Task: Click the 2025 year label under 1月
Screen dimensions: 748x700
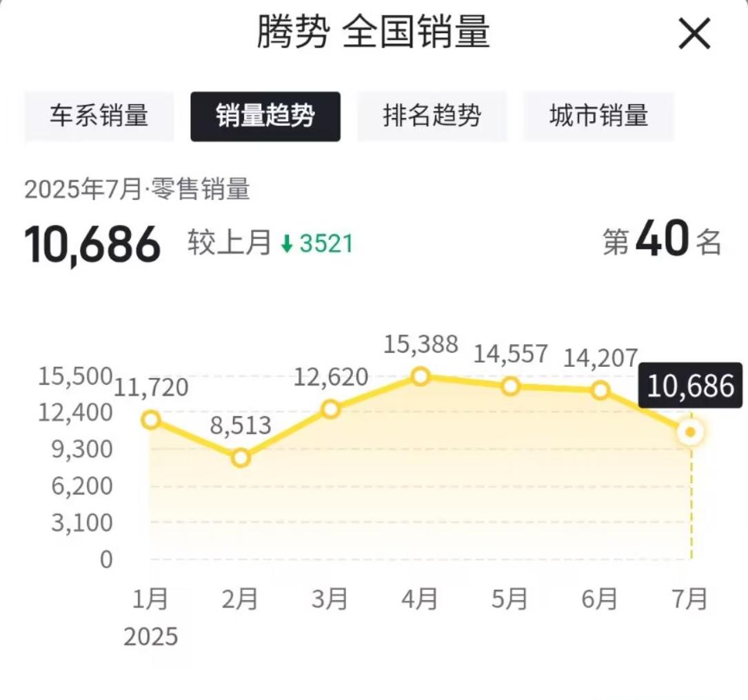Action: point(151,637)
